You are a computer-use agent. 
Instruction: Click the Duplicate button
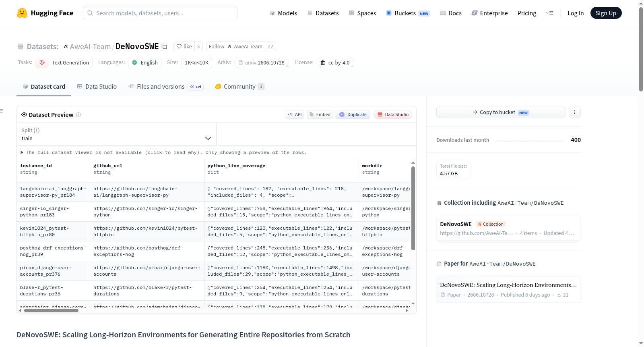pyautogui.click(x=353, y=114)
